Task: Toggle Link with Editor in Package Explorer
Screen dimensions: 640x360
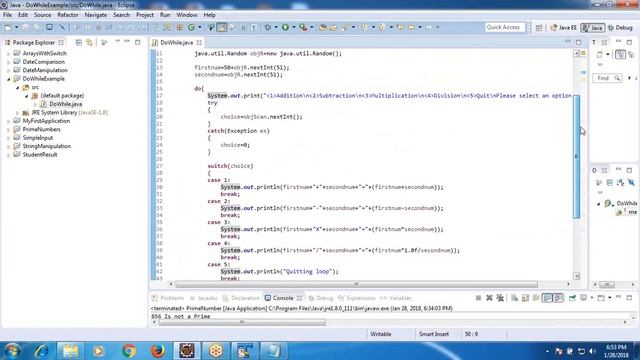Action: point(89,42)
